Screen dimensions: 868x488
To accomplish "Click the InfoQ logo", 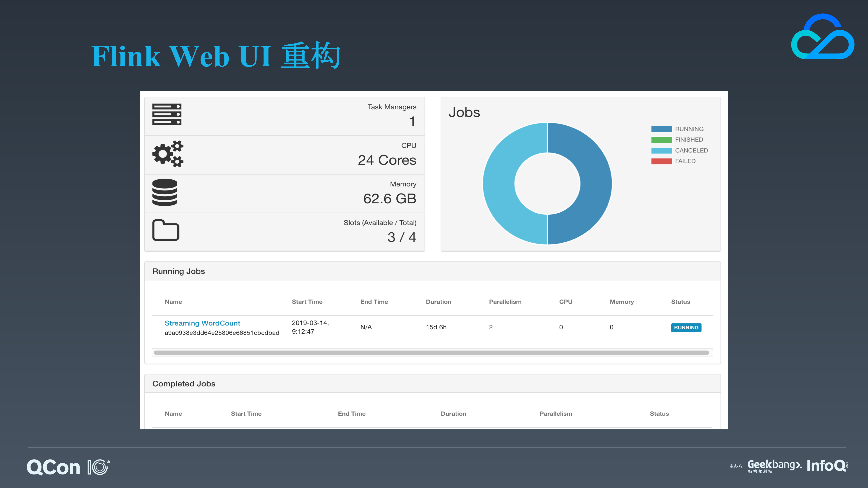I will click(x=827, y=465).
